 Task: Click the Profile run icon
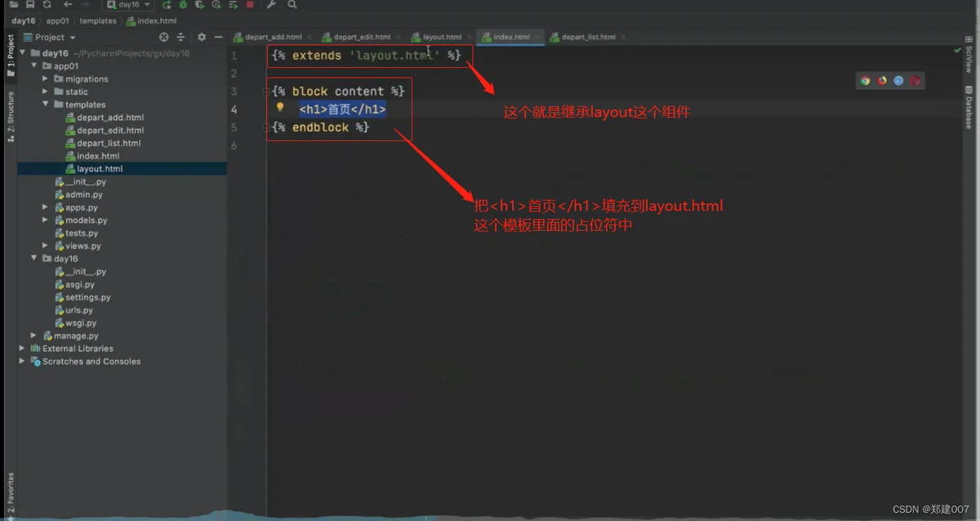pos(216,4)
